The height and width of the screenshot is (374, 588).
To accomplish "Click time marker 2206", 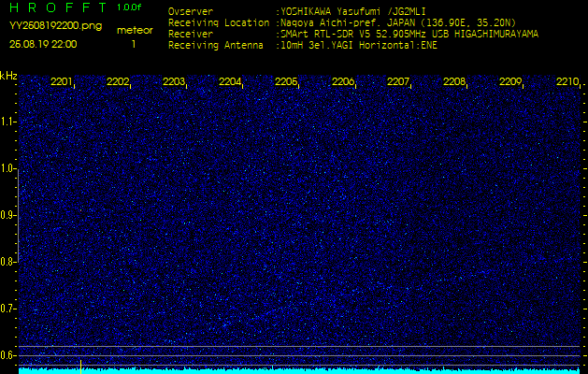I will tap(343, 81).
